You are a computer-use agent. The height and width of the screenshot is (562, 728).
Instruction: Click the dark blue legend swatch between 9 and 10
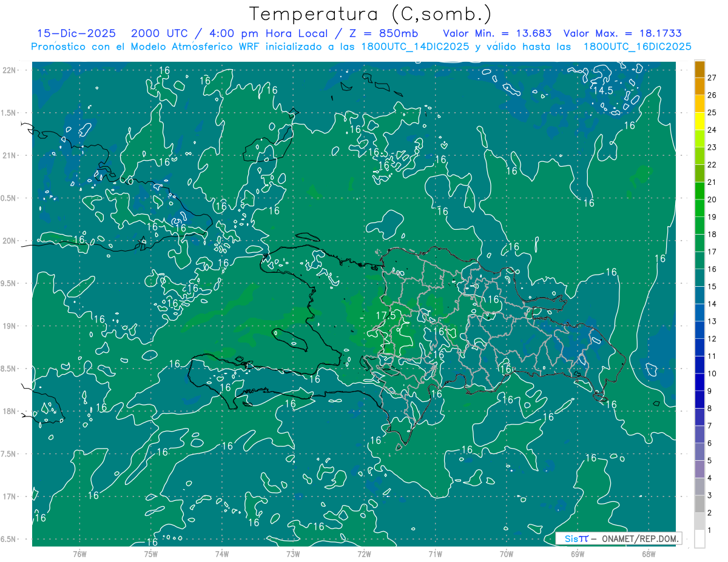[x=699, y=383]
